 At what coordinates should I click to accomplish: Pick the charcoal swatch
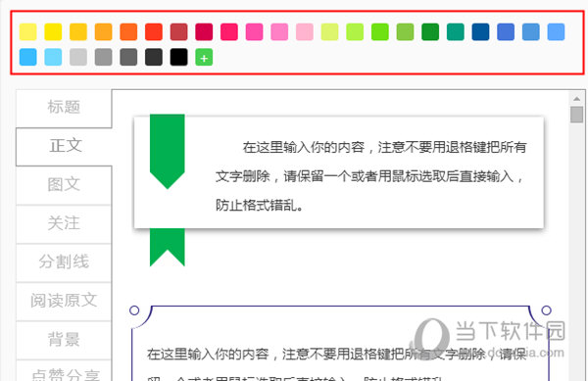[154, 57]
